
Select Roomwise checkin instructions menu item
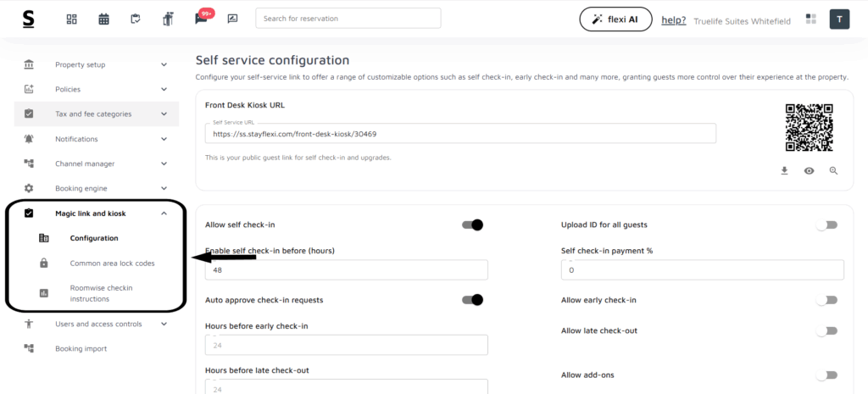tap(101, 293)
